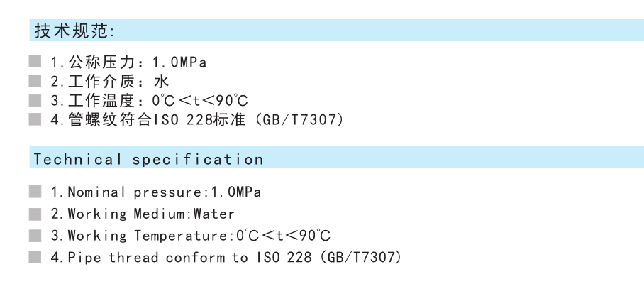Click the 技术规范 heading bar
The image size is (644, 284).
(337, 30)
